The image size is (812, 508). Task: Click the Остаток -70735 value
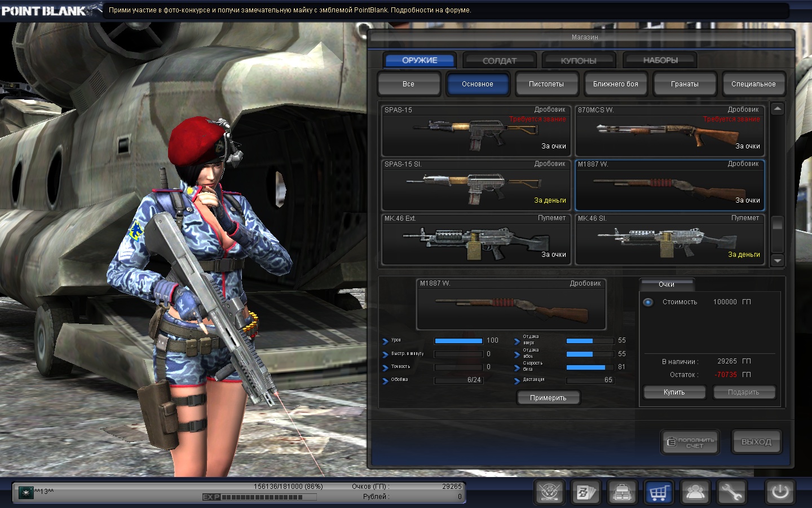coord(726,375)
